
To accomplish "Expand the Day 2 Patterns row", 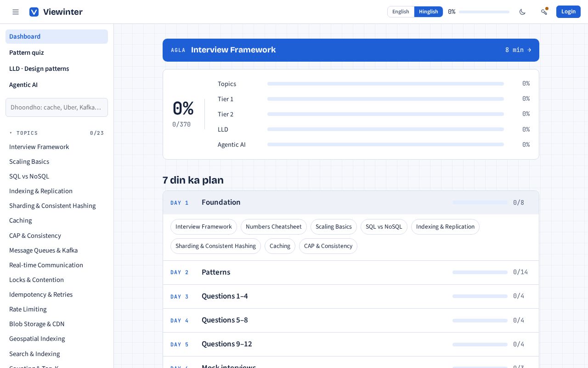I will click(x=351, y=272).
